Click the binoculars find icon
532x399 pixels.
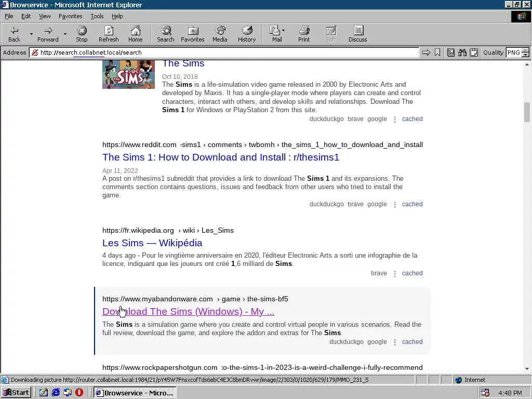[x=462, y=52]
